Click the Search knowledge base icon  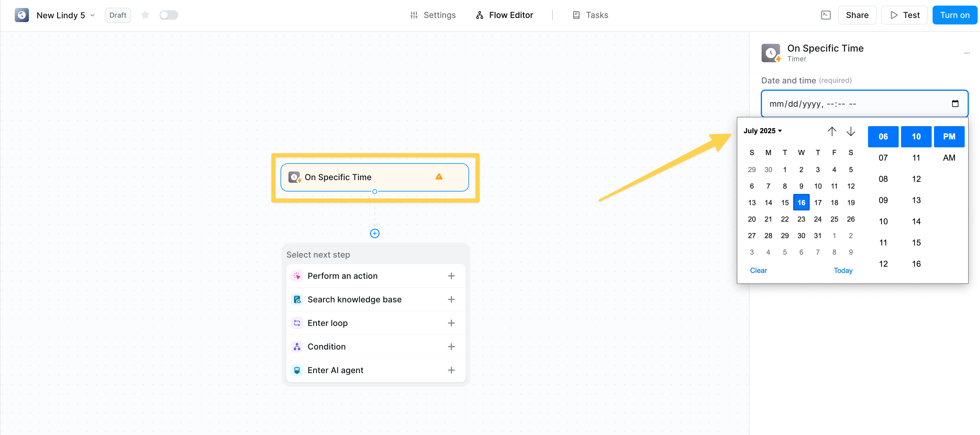click(297, 299)
